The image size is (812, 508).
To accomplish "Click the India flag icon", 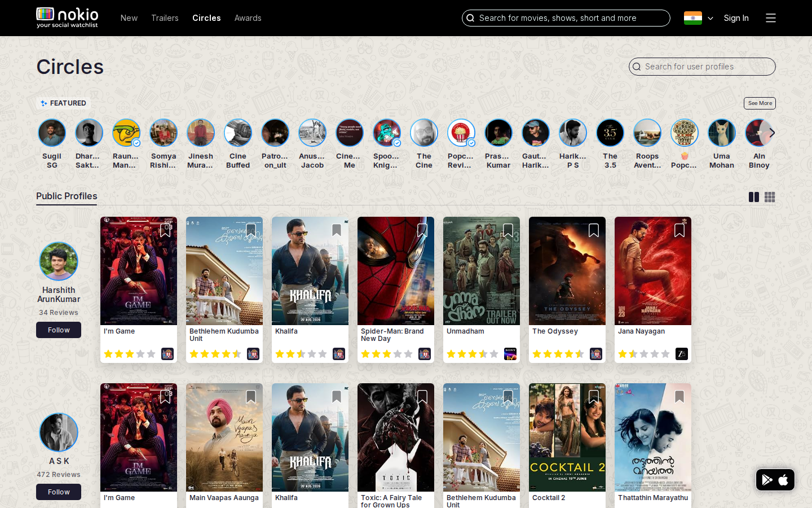I will tap(693, 18).
